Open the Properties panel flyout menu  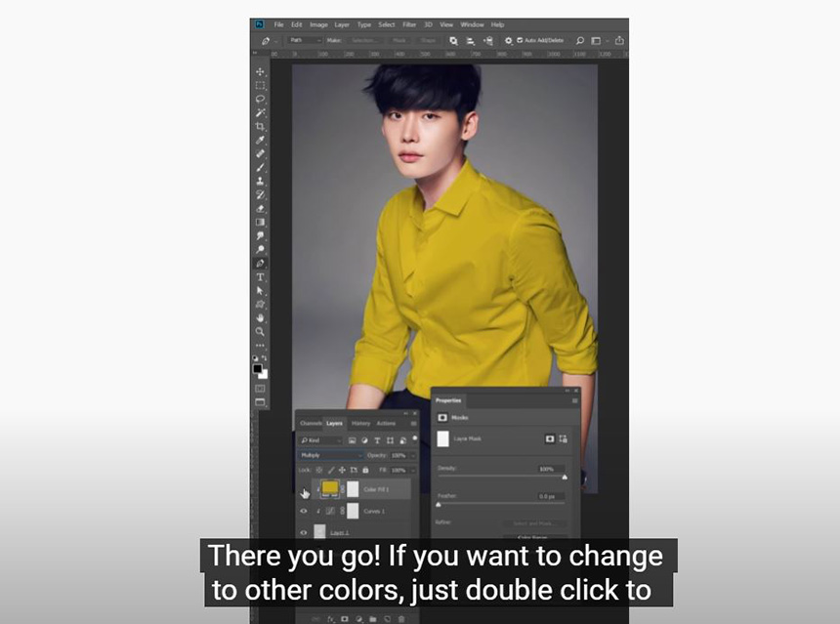pyautogui.click(x=575, y=400)
